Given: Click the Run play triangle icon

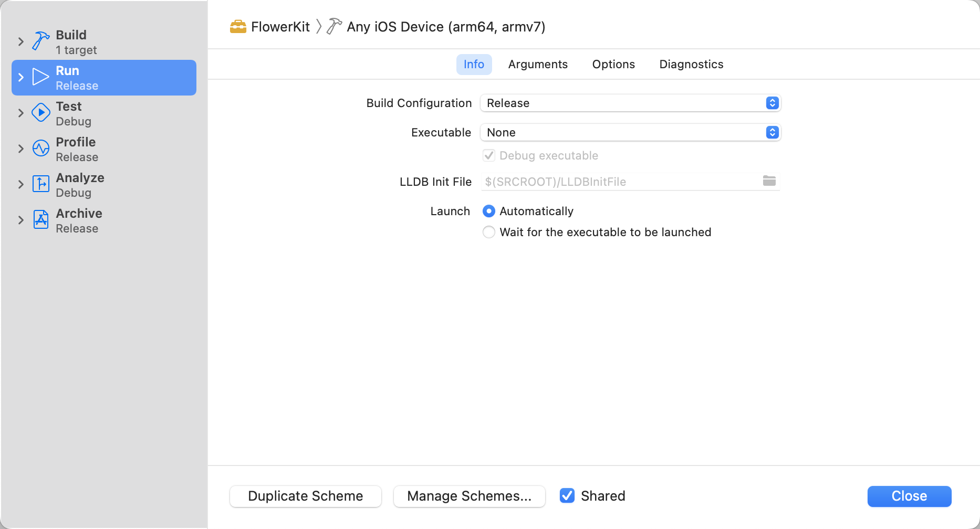Looking at the screenshot, I should point(40,77).
